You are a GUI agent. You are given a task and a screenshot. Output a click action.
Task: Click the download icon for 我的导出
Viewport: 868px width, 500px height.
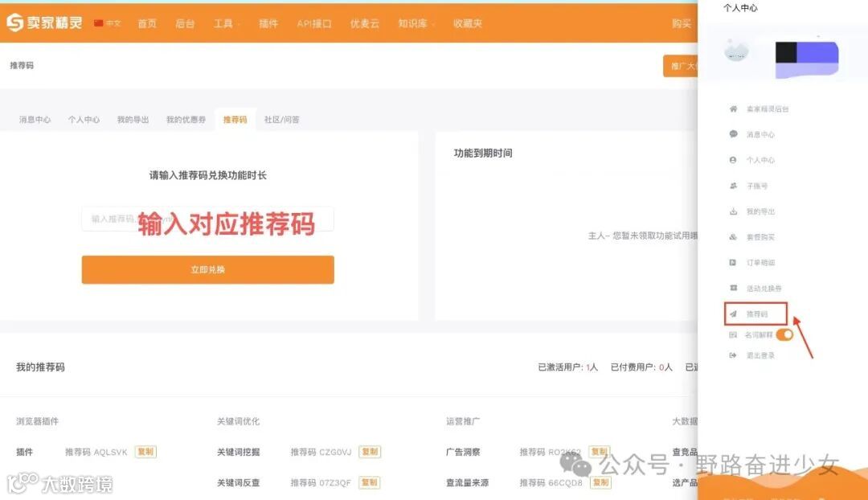[733, 211]
